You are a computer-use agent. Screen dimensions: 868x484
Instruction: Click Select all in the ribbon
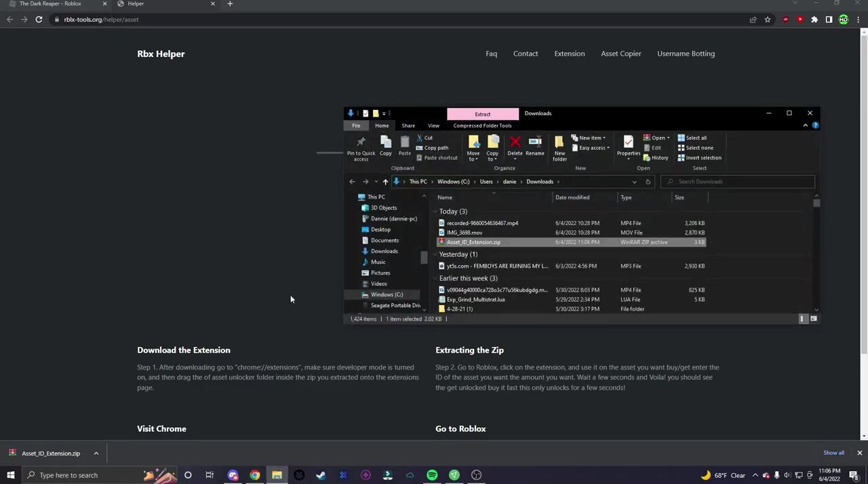click(x=692, y=138)
